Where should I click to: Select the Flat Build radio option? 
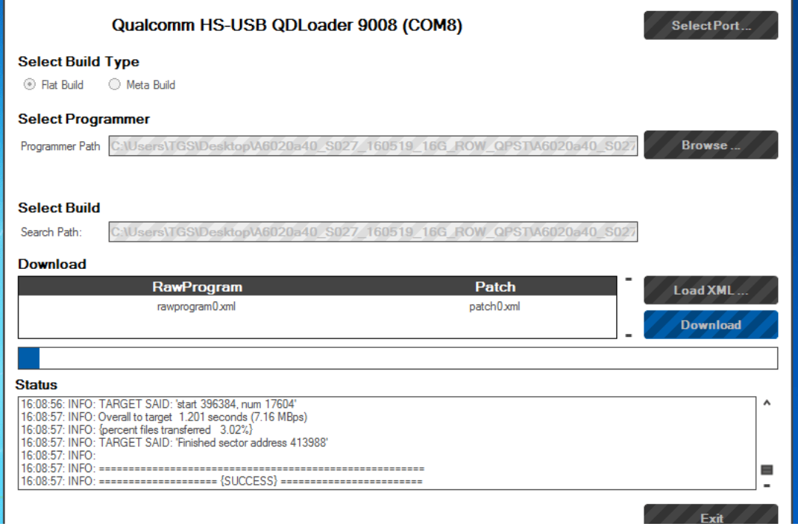point(30,85)
